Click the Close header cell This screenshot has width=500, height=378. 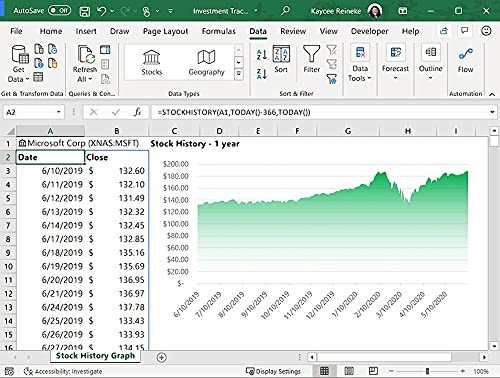[117, 157]
